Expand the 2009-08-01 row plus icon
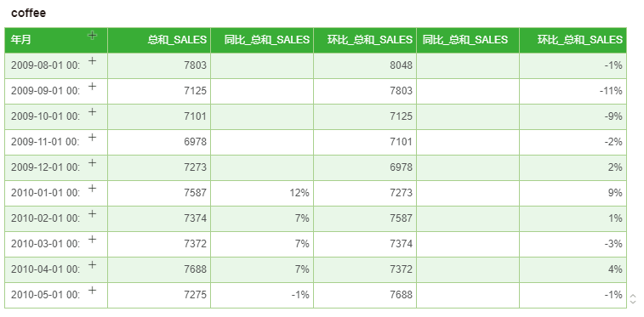This screenshot has width=644, height=317. click(93, 61)
